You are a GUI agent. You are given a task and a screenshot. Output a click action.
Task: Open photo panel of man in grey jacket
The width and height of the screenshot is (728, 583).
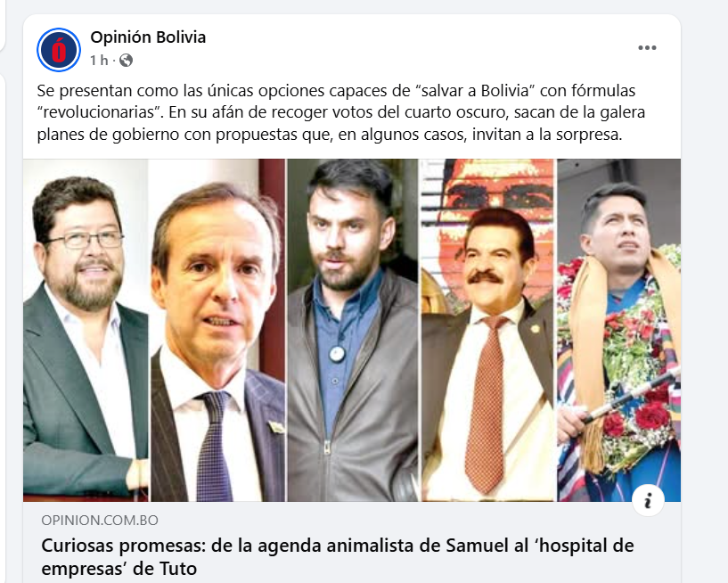click(x=353, y=330)
